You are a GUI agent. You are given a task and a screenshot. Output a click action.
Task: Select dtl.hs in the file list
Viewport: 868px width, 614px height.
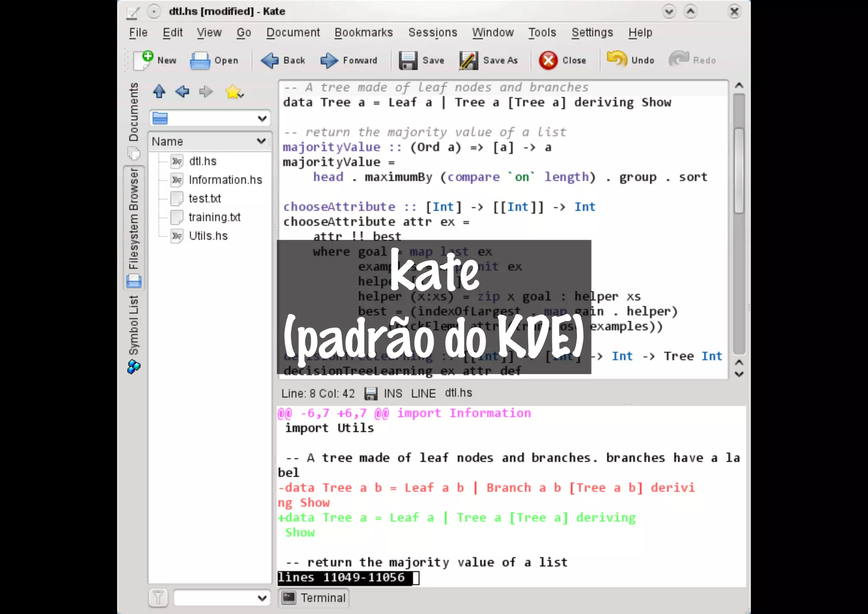coord(203,162)
